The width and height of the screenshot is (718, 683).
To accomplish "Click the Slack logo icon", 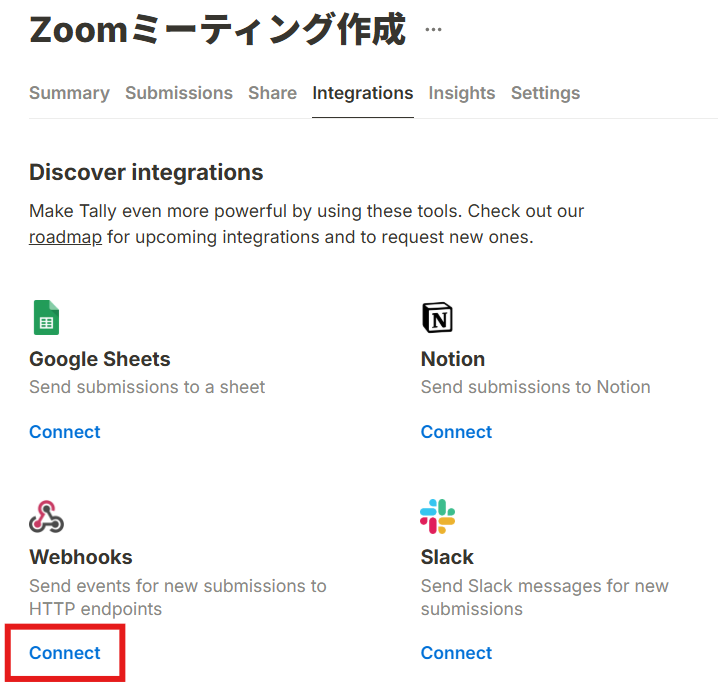I will [x=437, y=516].
